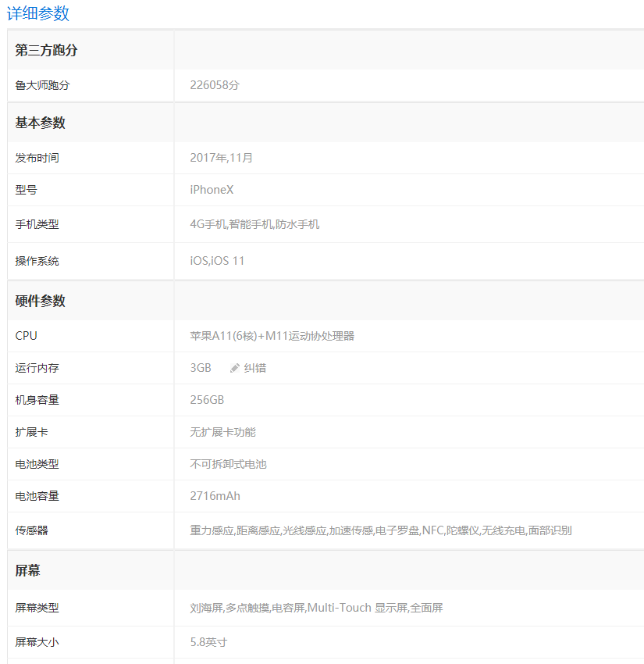Click the 226058分 benchmark score
Screen dimensions: 644x664
click(x=215, y=85)
